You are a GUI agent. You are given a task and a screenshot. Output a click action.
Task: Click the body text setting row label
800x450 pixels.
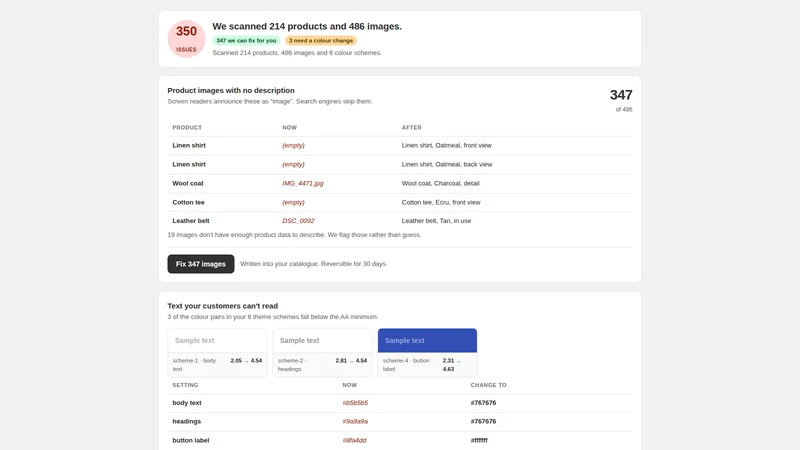(x=187, y=403)
